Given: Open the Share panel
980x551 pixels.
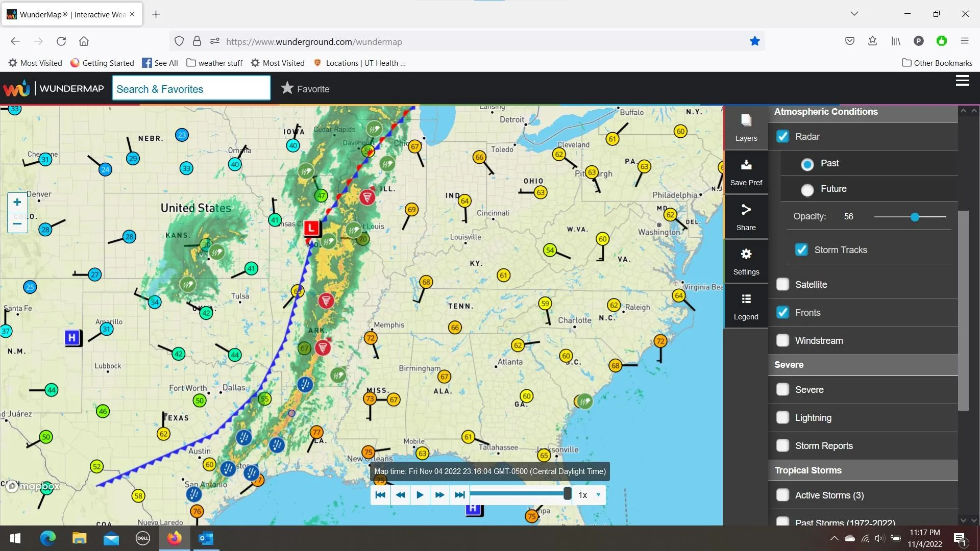Looking at the screenshot, I should coord(746,217).
